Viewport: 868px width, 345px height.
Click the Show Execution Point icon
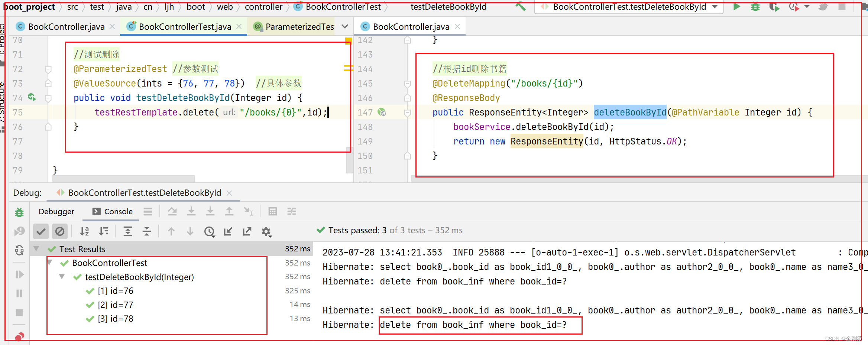pos(172,212)
